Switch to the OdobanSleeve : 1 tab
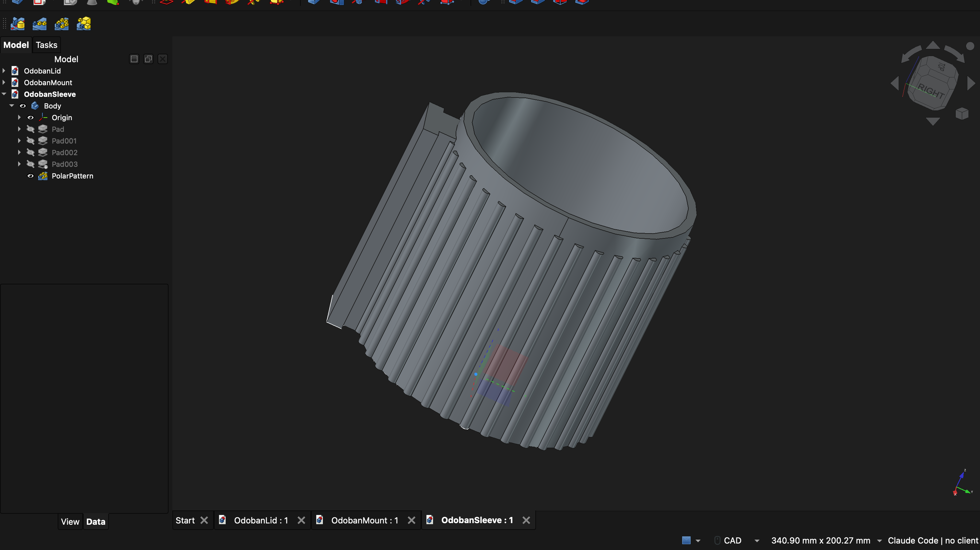The width and height of the screenshot is (980, 550). point(477,520)
